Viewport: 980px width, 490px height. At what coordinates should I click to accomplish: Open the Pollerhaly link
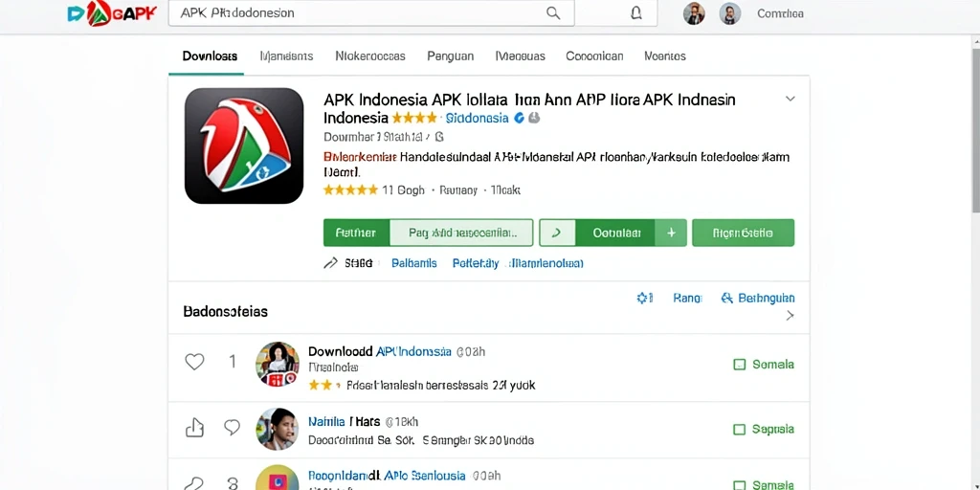475,263
